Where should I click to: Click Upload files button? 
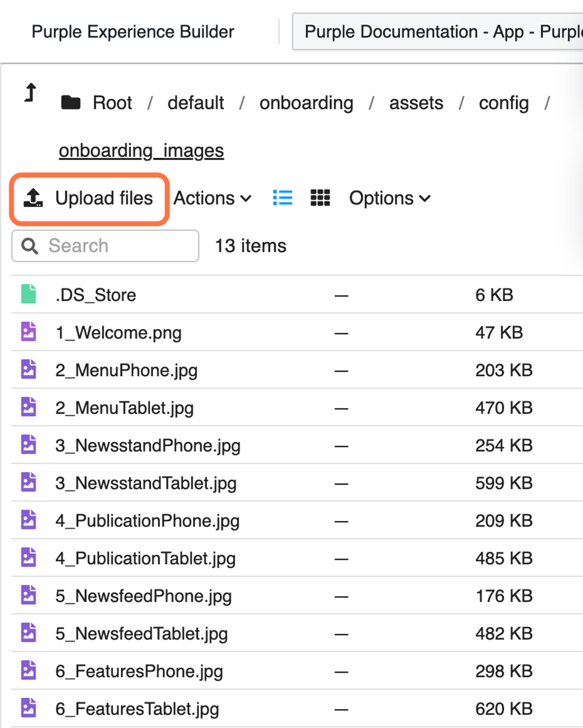pyautogui.click(x=89, y=199)
